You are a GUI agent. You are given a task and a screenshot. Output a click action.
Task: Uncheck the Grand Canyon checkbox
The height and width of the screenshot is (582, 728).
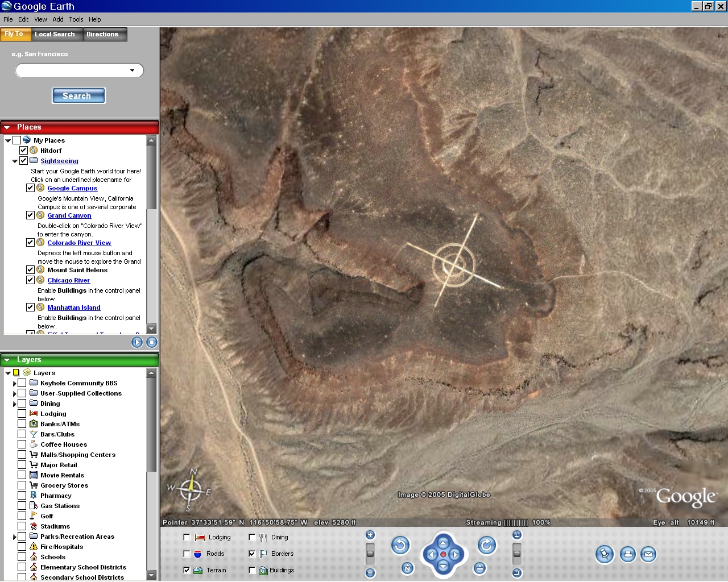[30, 215]
